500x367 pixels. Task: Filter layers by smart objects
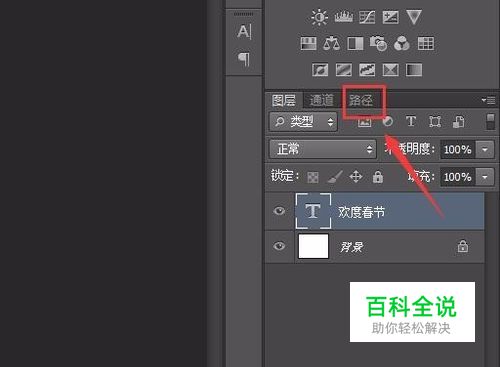coord(459,122)
